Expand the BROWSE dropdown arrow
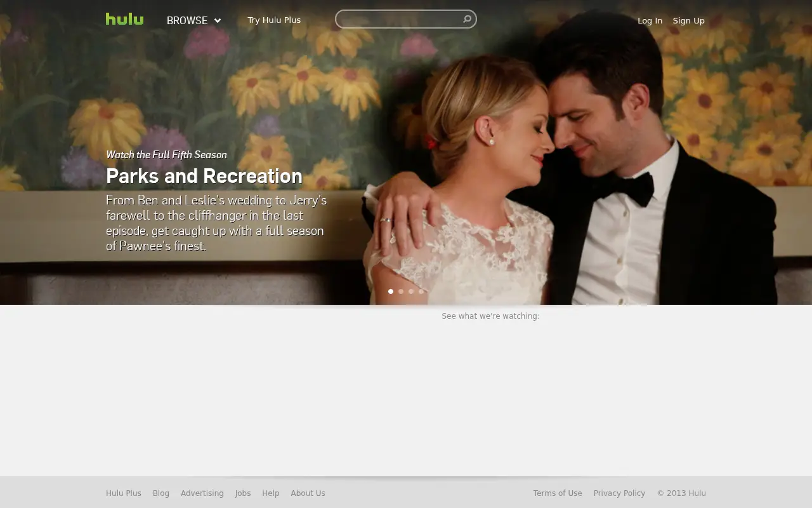This screenshot has height=508, width=812. click(x=218, y=20)
